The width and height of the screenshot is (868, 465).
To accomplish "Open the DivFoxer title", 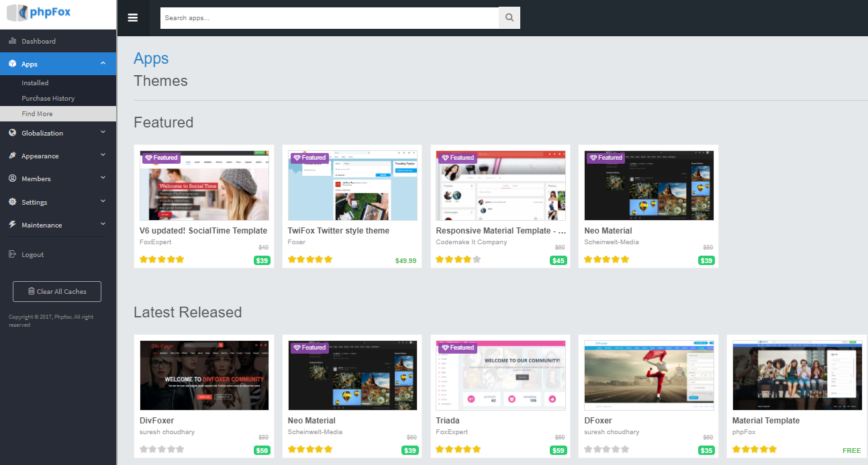I will point(156,421).
